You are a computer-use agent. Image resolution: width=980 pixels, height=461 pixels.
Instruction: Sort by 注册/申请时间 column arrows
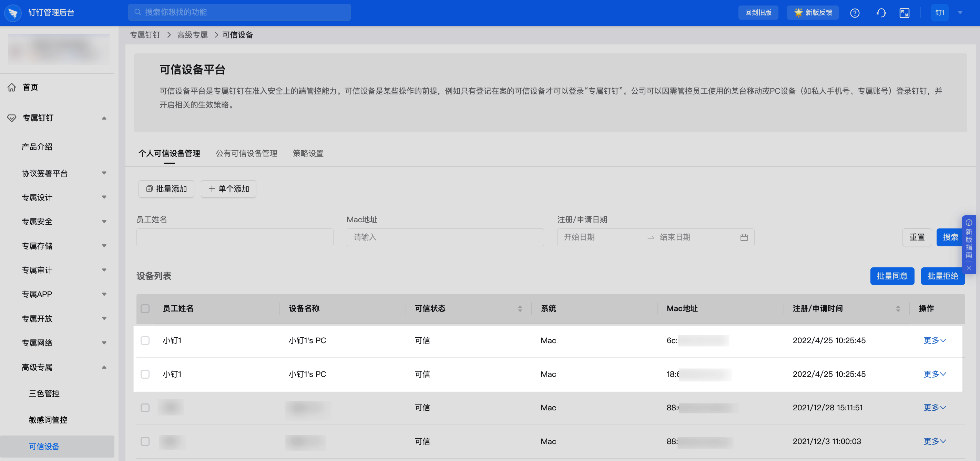tap(898, 308)
